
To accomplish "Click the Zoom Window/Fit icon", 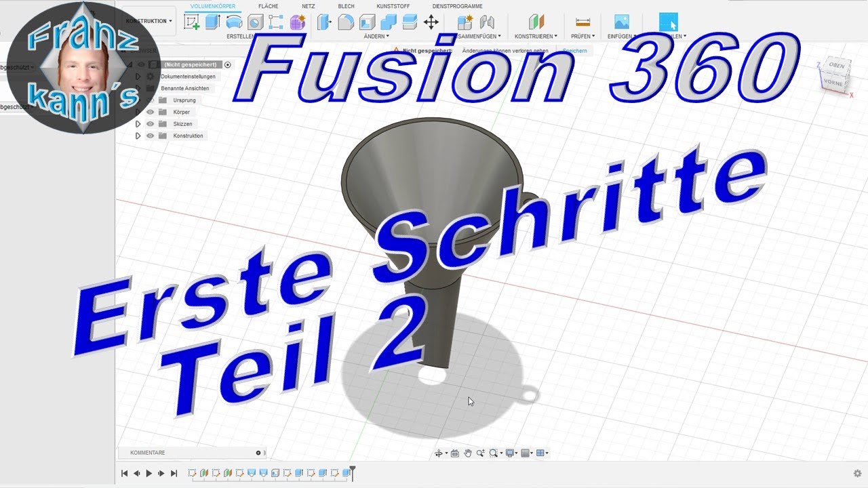I will [494, 453].
